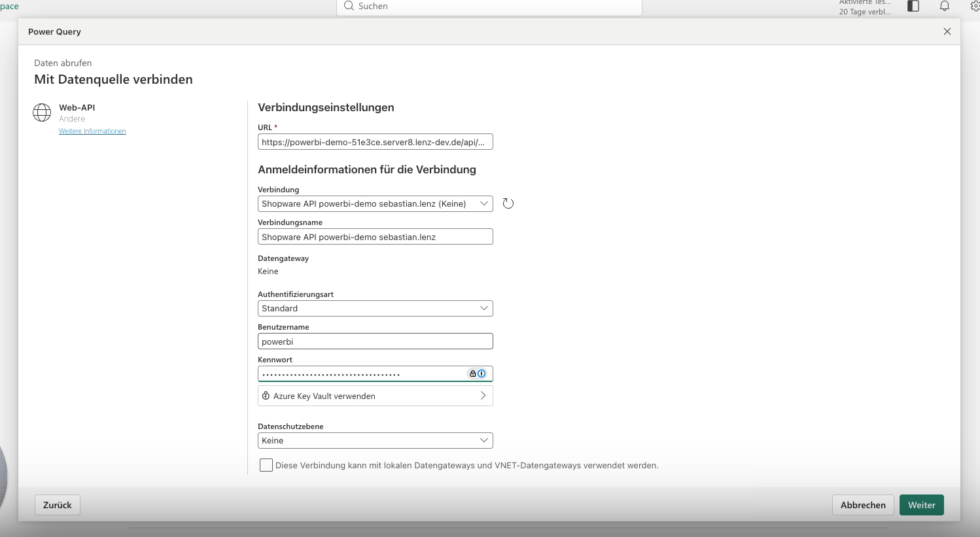
Task: Click the Web-API globe icon
Action: (42, 113)
